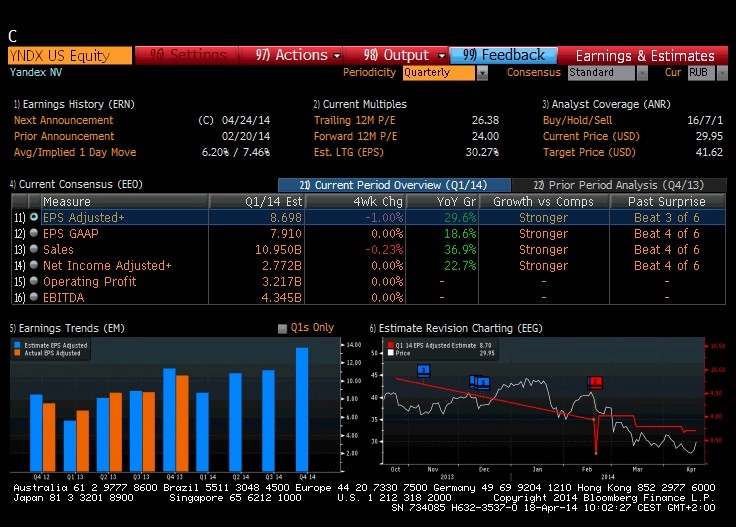Enable the Q1s Only checkbox
736x527 pixels.
[x=282, y=328]
